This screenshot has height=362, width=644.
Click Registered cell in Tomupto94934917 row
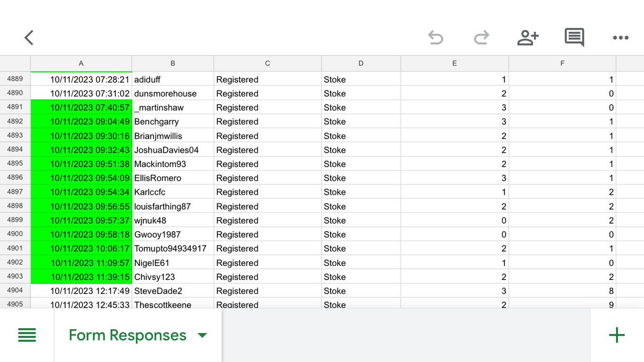(x=267, y=248)
